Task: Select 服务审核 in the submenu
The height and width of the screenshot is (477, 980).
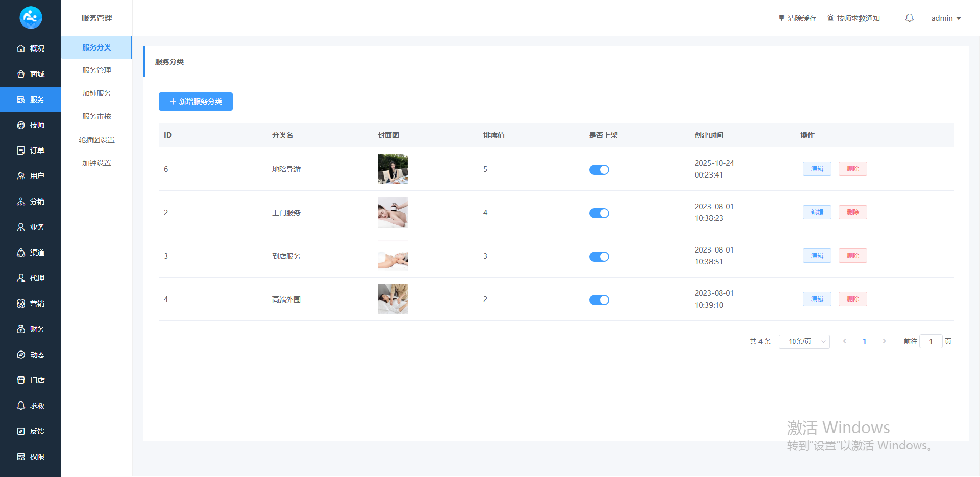Action: (96, 116)
